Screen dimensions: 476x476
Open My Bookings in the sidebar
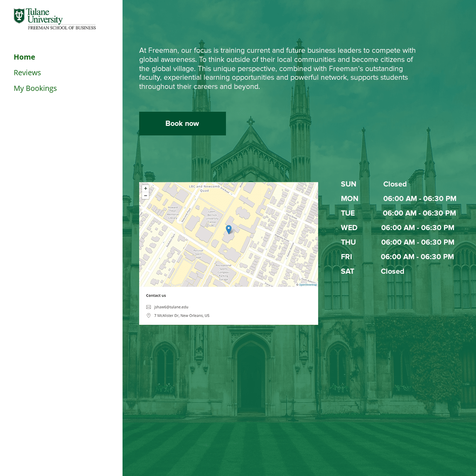coord(35,88)
